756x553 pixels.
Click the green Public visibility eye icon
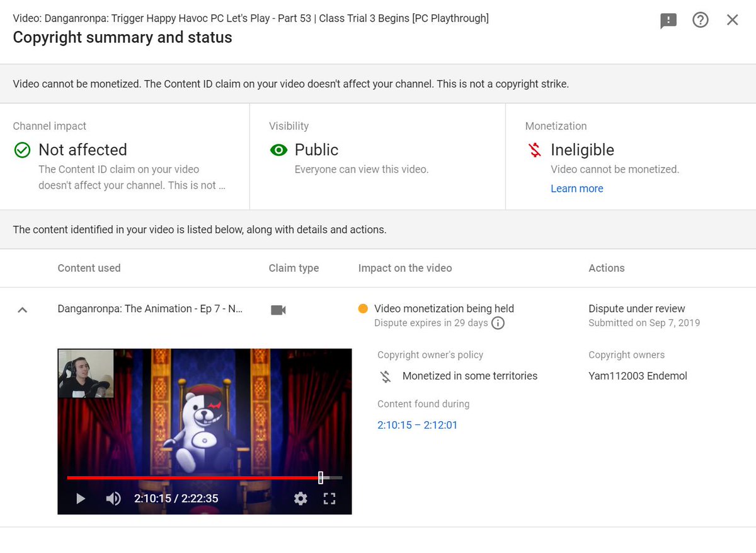pyautogui.click(x=278, y=150)
